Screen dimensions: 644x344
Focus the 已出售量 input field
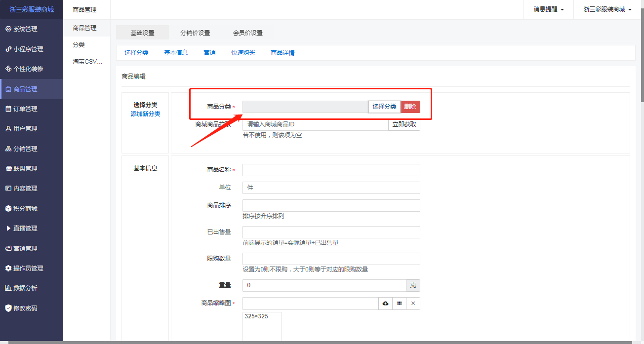tap(331, 232)
